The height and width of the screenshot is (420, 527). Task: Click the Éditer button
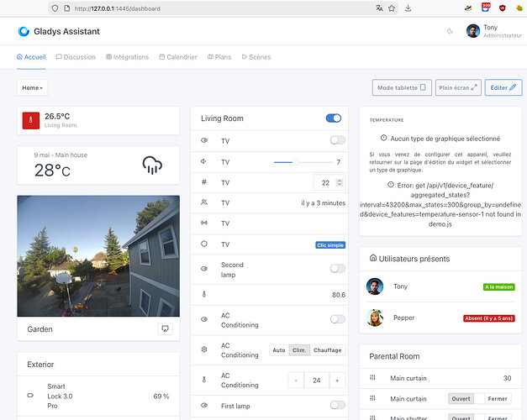point(503,87)
